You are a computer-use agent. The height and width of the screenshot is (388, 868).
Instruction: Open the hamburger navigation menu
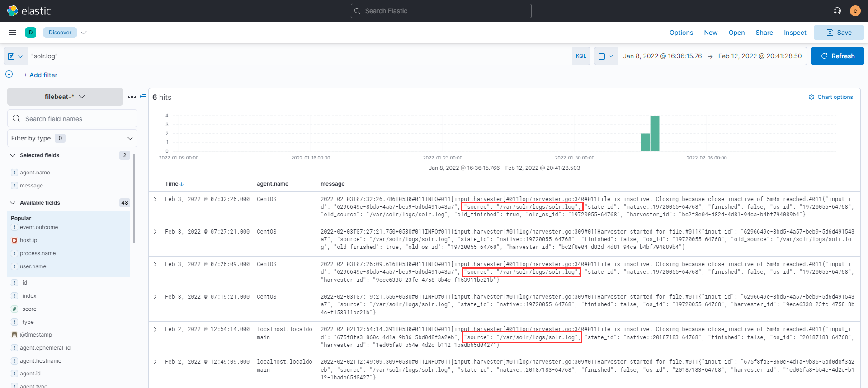pos(13,33)
